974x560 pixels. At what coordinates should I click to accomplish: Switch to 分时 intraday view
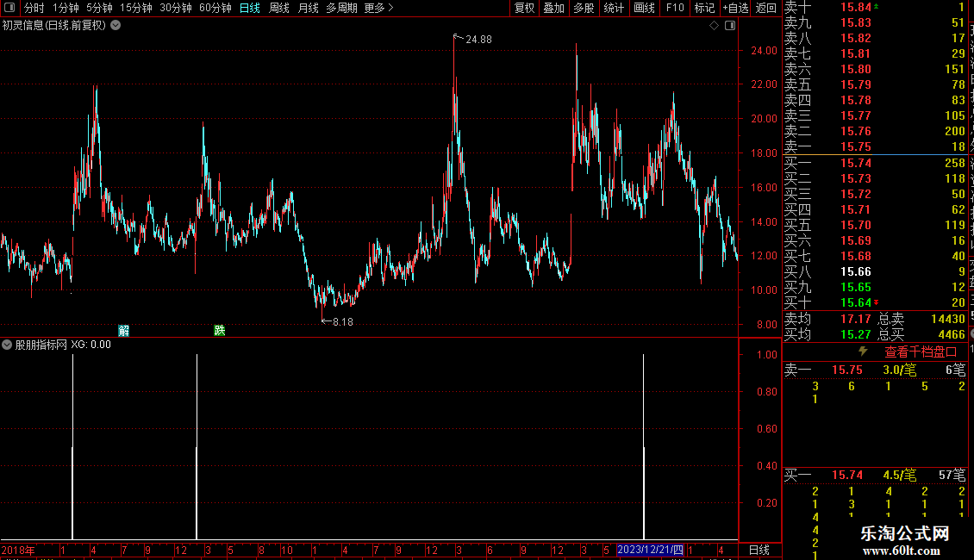34,8
